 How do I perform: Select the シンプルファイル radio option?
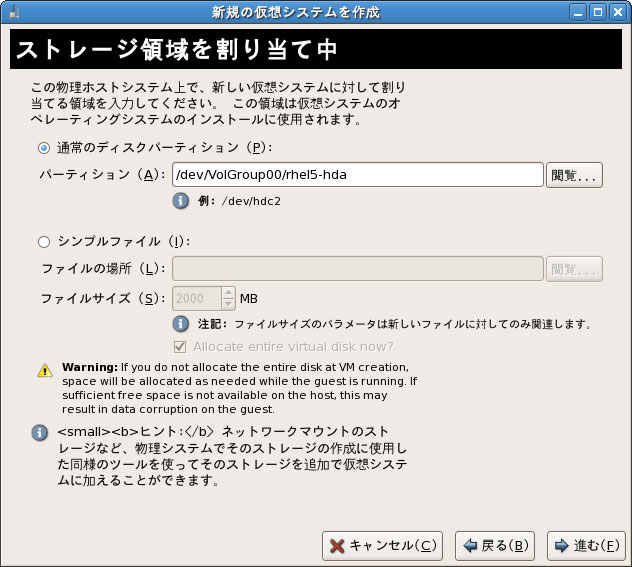tap(44, 241)
